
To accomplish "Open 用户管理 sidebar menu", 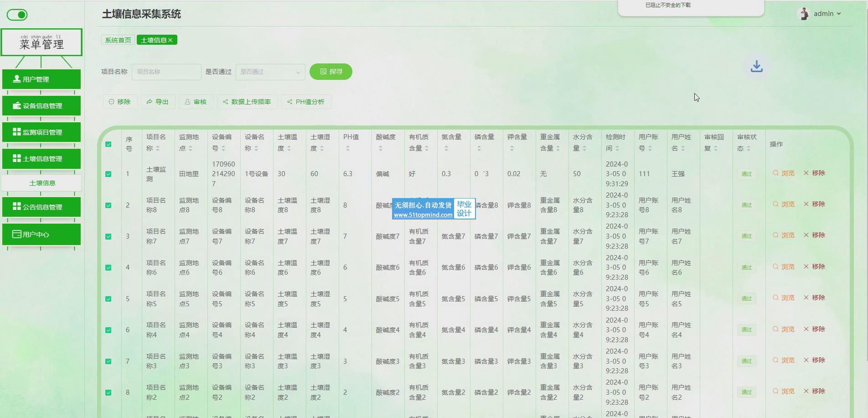I will pyautogui.click(x=41, y=79).
